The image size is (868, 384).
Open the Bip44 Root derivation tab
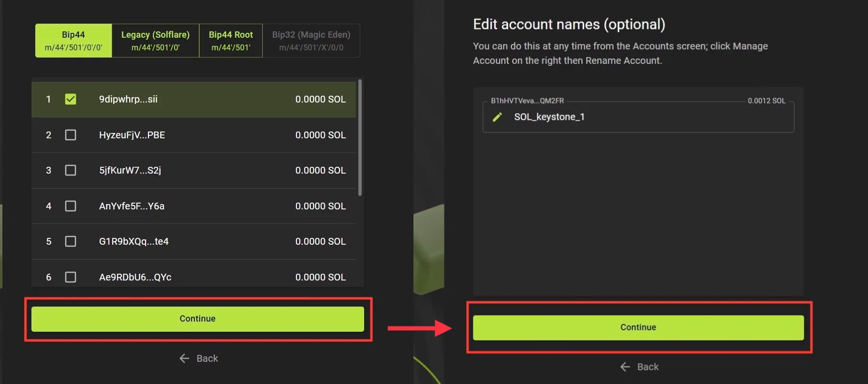point(231,41)
